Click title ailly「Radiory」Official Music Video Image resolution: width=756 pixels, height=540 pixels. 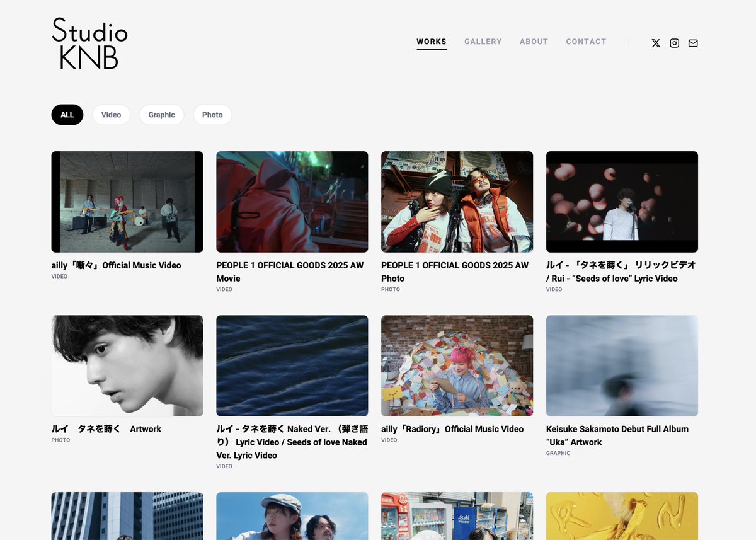pos(452,429)
